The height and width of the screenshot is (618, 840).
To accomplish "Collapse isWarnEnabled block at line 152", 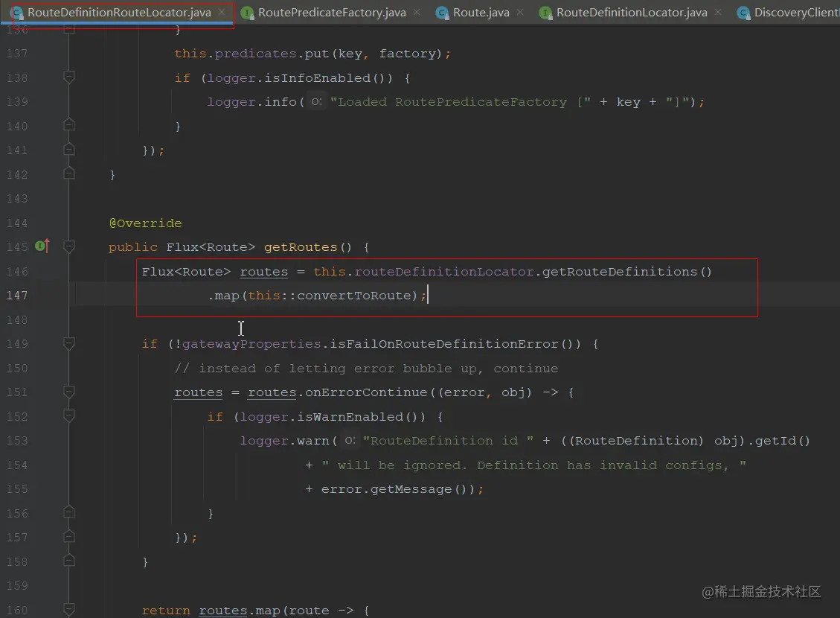I will point(69,416).
